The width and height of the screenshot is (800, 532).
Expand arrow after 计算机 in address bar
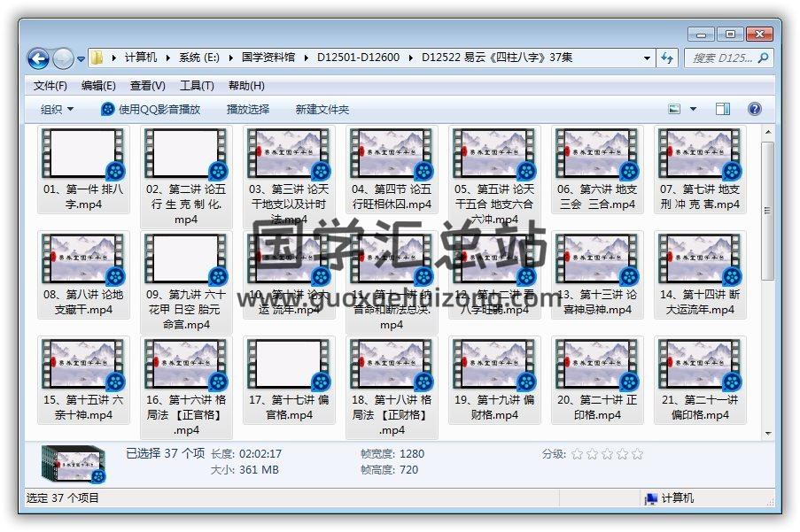pos(167,58)
